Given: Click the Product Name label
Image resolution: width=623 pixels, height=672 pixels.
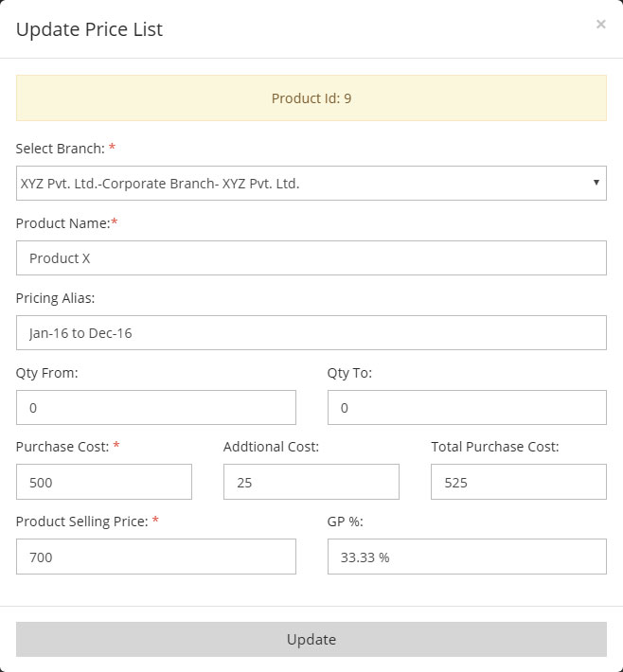Looking at the screenshot, I should click(x=63, y=222).
